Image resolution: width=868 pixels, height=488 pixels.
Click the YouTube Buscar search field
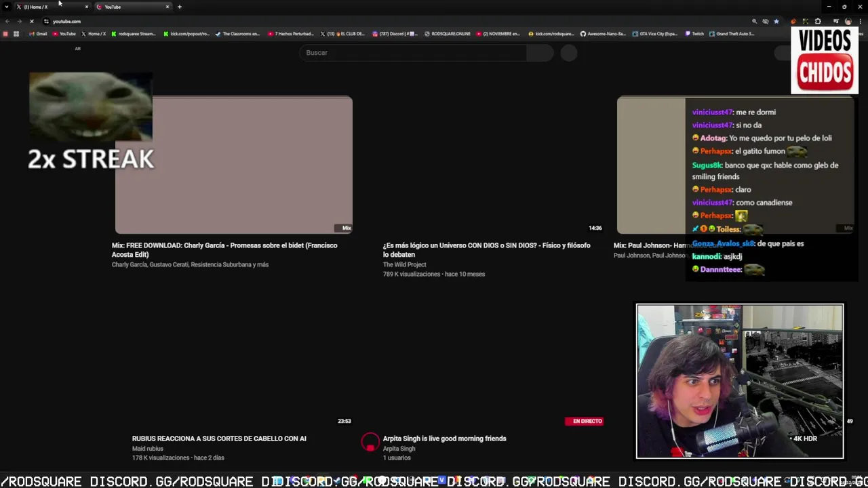413,53
